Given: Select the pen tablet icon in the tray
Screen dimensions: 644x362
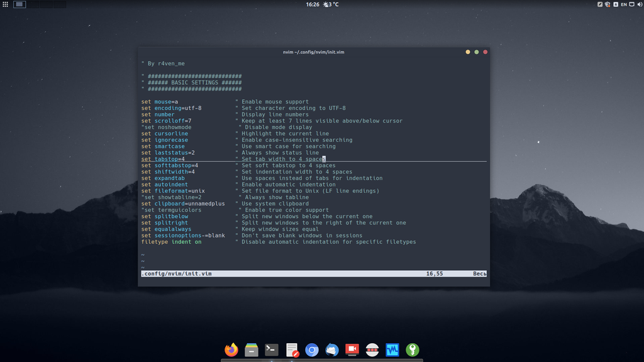Looking at the screenshot, I should coord(599,5).
